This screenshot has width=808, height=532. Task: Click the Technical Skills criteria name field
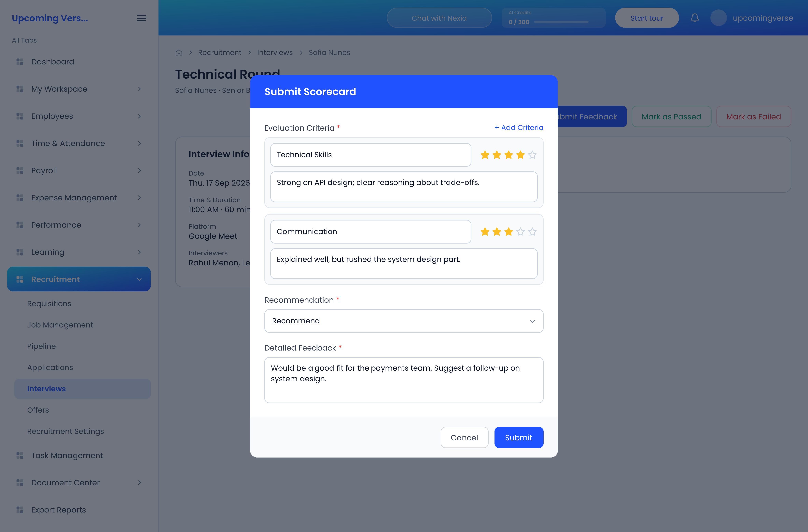(370, 155)
